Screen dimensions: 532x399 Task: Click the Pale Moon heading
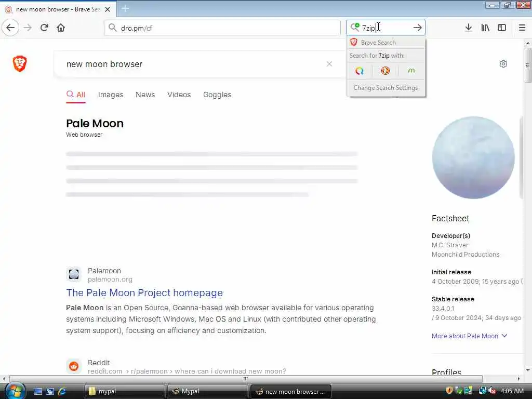(x=95, y=124)
